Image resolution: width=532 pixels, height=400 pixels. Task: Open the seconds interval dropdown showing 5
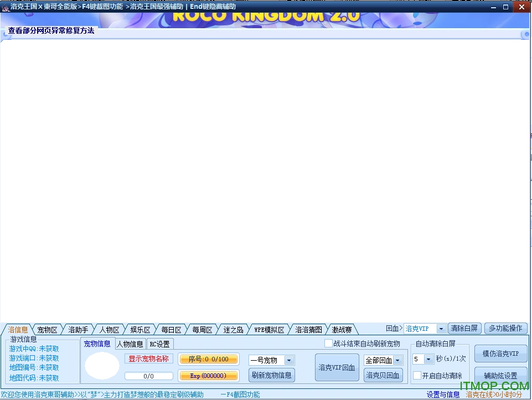(429, 359)
